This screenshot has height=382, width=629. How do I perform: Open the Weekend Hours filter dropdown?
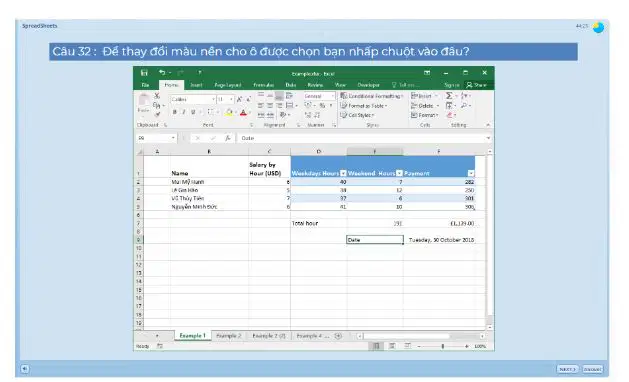pyautogui.click(x=399, y=173)
